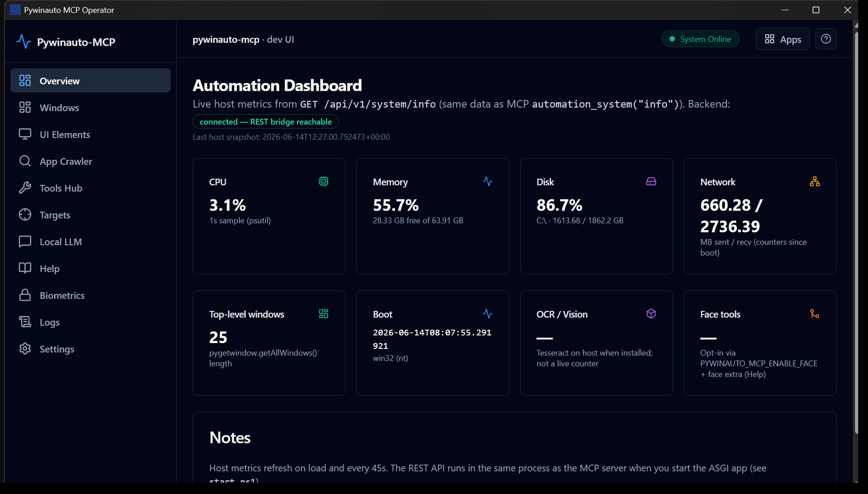868x494 pixels.
Task: Click the Settings gear icon
Action: tap(25, 348)
